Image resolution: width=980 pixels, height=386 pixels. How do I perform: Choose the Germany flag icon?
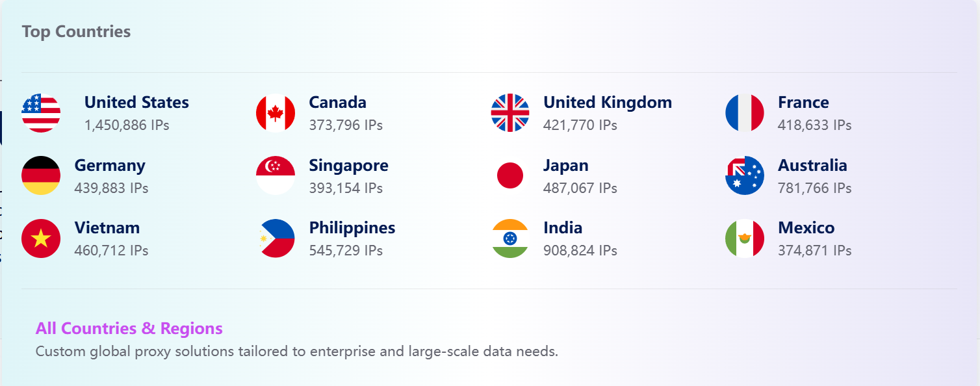coord(41,175)
